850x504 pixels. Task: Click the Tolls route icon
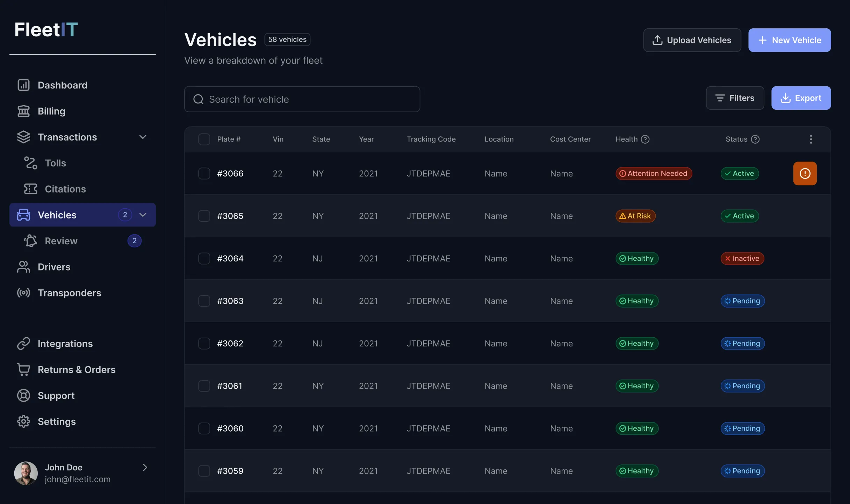pyautogui.click(x=31, y=163)
